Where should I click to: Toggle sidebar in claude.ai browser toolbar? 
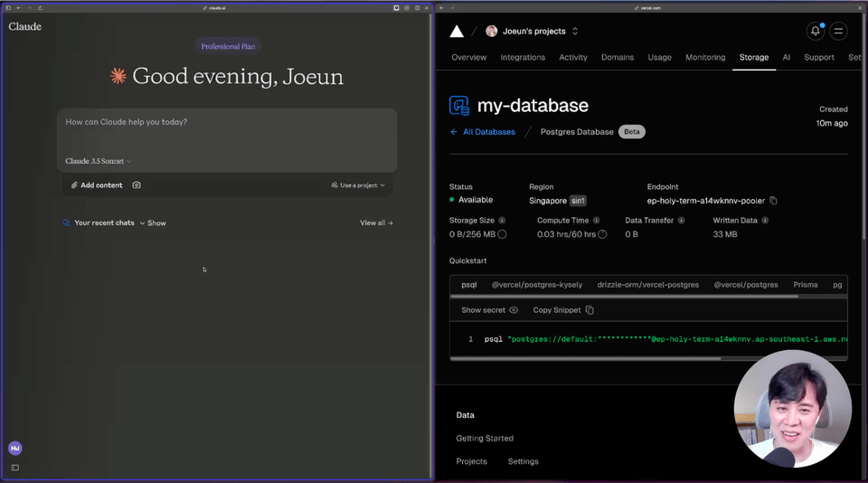click(8, 8)
